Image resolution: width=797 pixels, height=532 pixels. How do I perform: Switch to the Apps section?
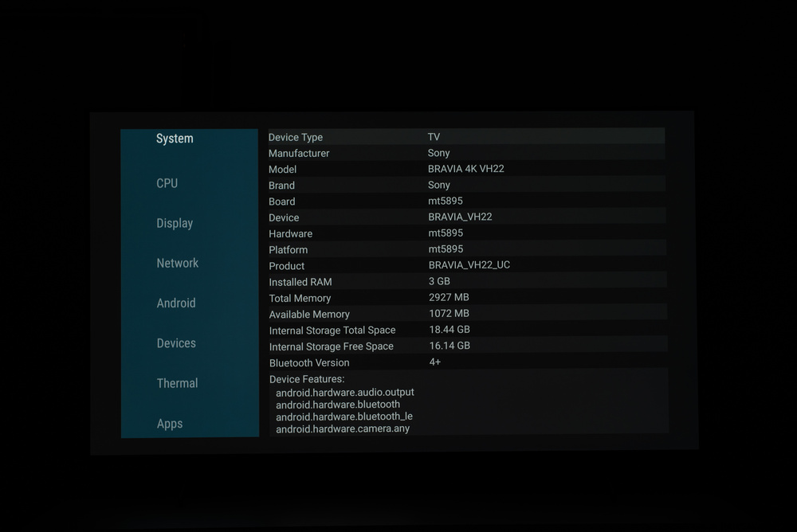[170, 424]
